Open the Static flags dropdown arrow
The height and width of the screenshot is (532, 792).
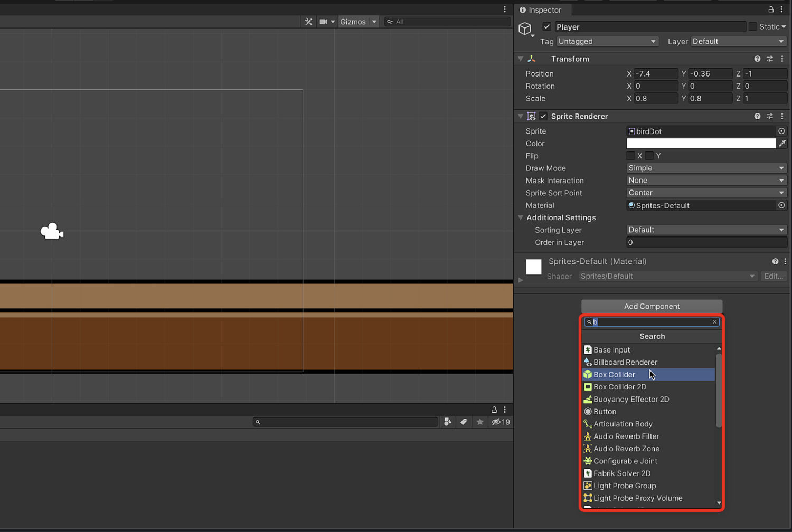[784, 27]
